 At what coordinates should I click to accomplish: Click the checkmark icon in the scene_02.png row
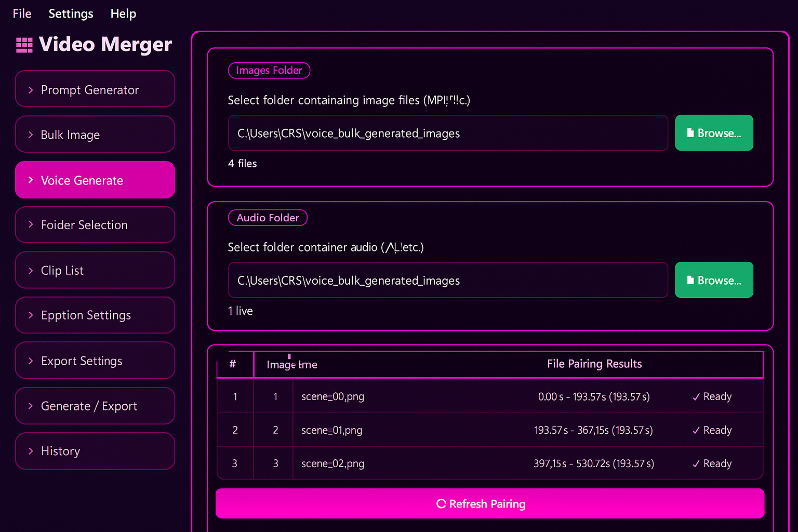coord(696,464)
